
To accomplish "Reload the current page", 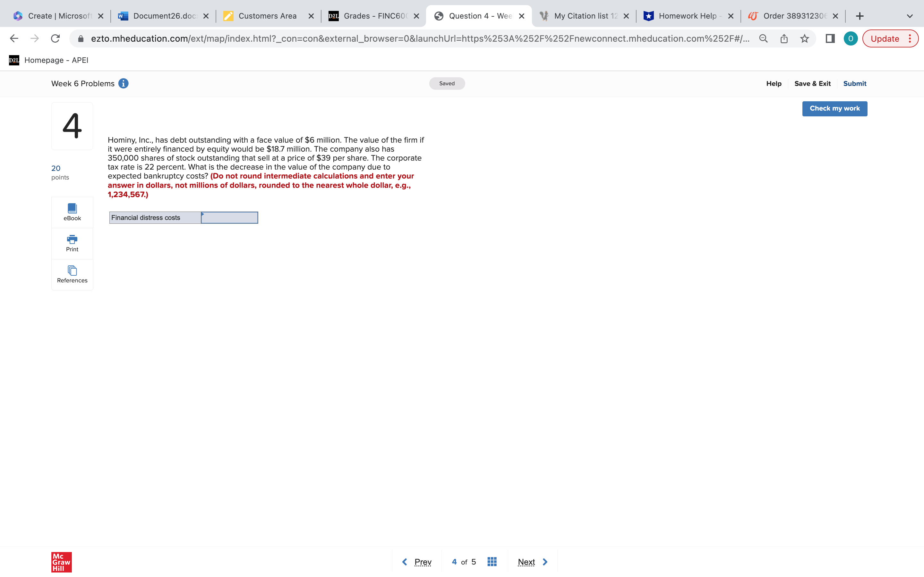I will point(55,38).
